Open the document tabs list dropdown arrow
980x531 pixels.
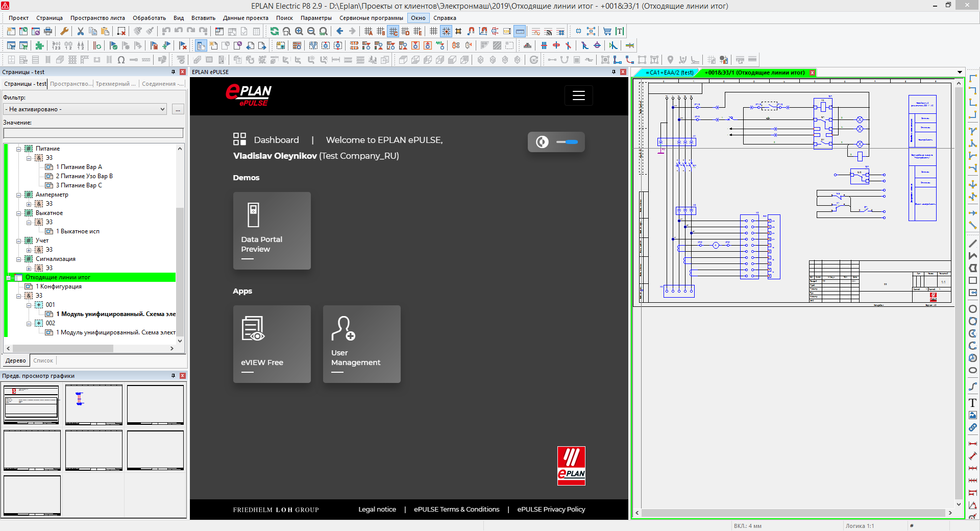click(960, 73)
